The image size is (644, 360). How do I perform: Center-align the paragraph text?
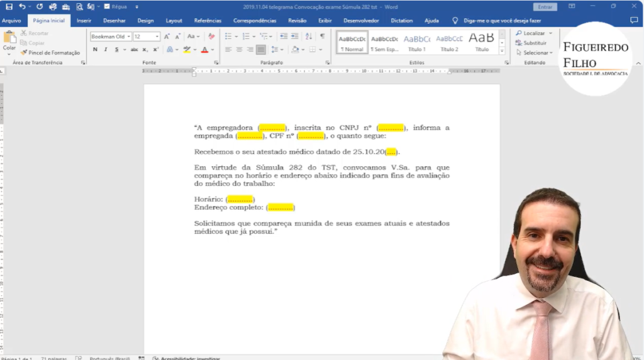[x=239, y=50]
